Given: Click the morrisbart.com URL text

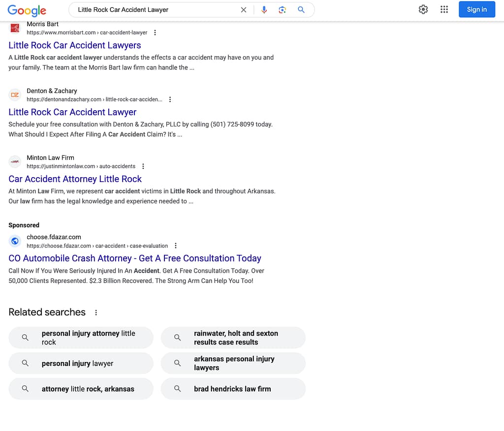Looking at the screenshot, I should (x=87, y=32).
